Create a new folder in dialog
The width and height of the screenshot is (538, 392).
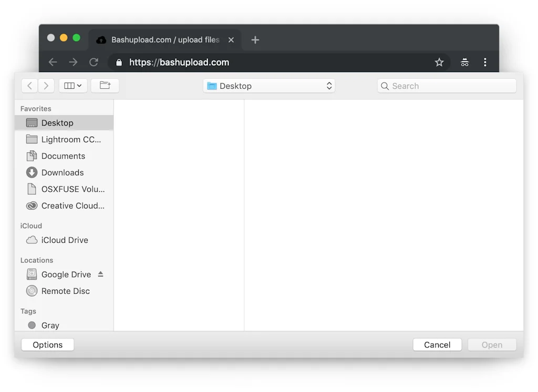105,86
